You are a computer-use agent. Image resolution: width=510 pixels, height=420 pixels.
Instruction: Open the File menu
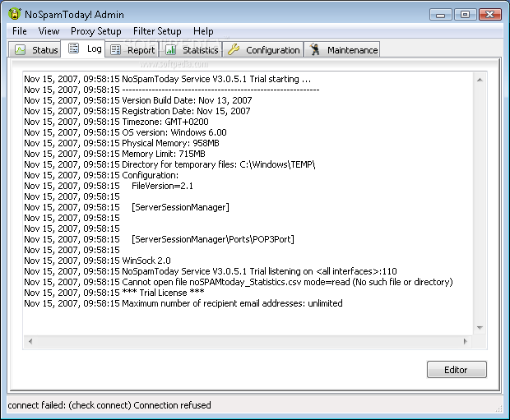(20, 31)
